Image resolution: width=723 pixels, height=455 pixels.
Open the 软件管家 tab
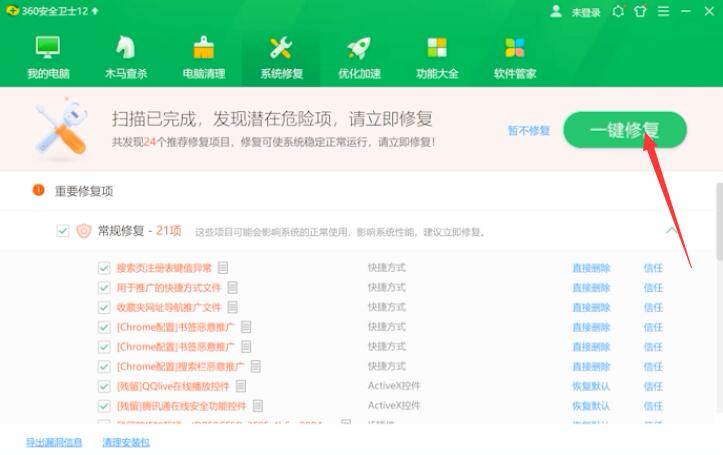(515, 57)
